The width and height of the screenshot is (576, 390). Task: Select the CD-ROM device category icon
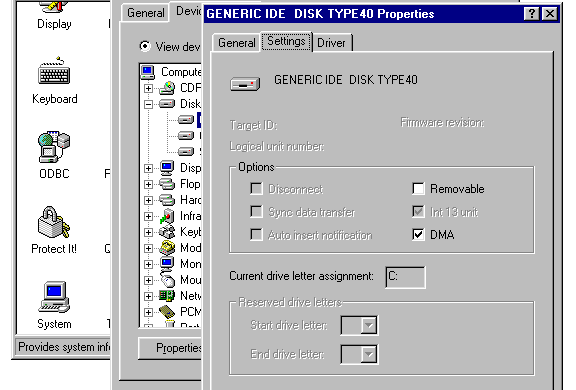click(167, 88)
